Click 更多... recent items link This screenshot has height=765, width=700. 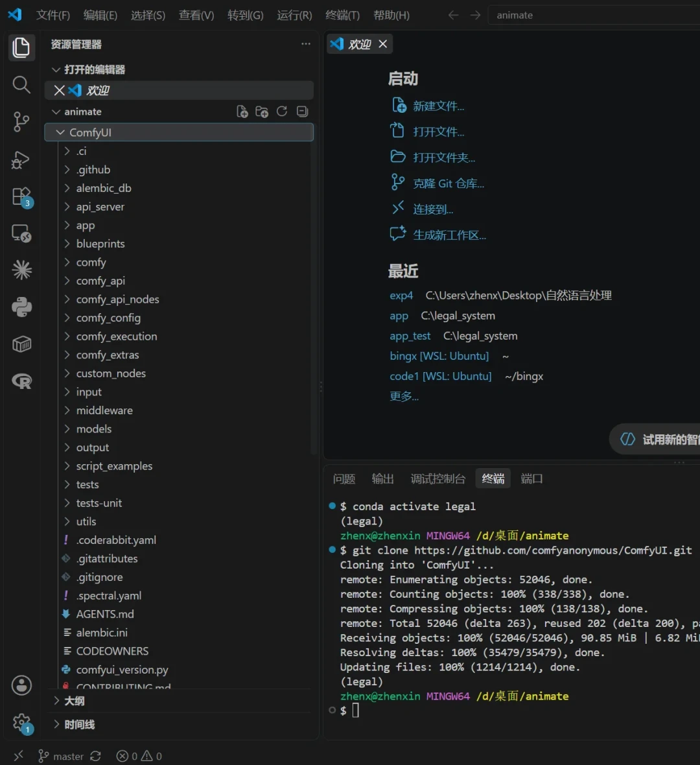pyautogui.click(x=404, y=396)
